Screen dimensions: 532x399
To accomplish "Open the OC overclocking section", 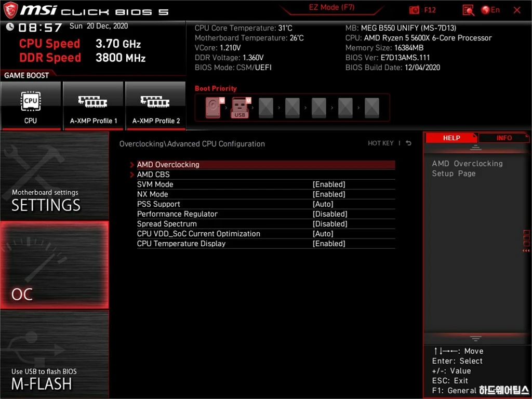I will point(54,265).
